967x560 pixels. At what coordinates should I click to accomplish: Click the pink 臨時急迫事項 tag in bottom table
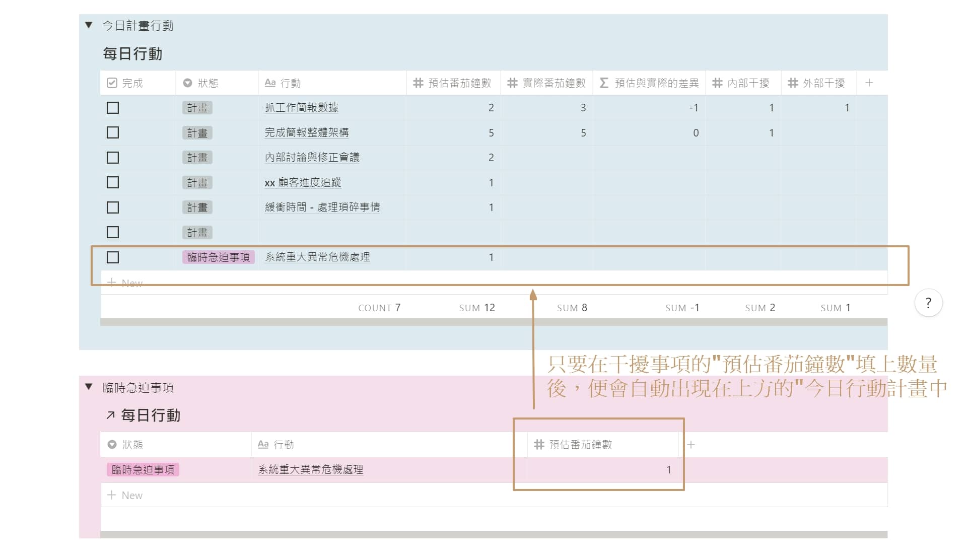(143, 470)
